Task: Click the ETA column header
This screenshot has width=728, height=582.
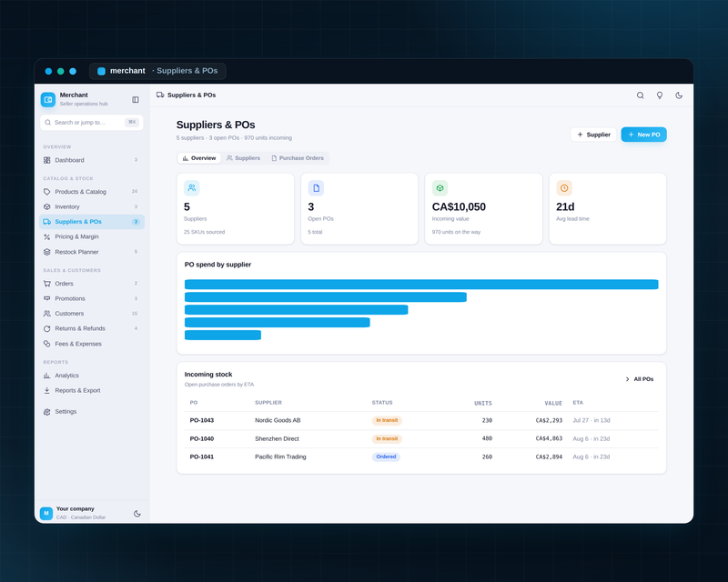Action: point(578,403)
